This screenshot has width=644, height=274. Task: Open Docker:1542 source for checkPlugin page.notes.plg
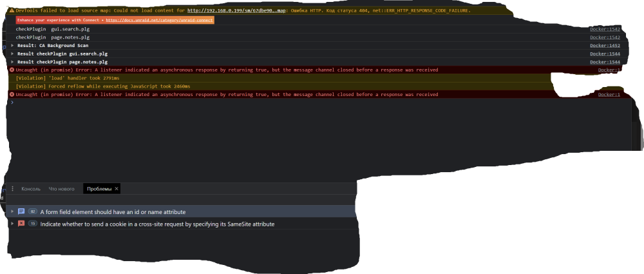point(605,37)
